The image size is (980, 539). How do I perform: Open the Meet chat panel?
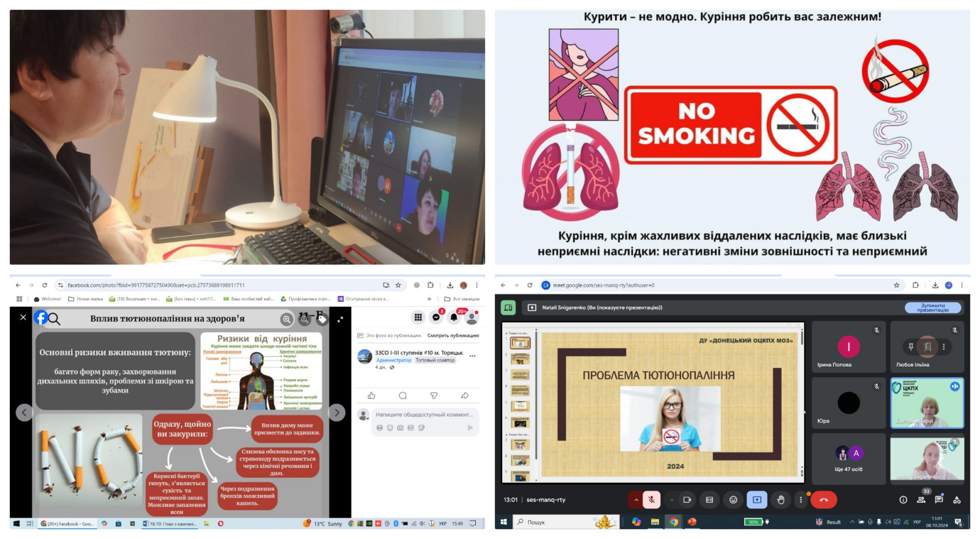coord(939,500)
